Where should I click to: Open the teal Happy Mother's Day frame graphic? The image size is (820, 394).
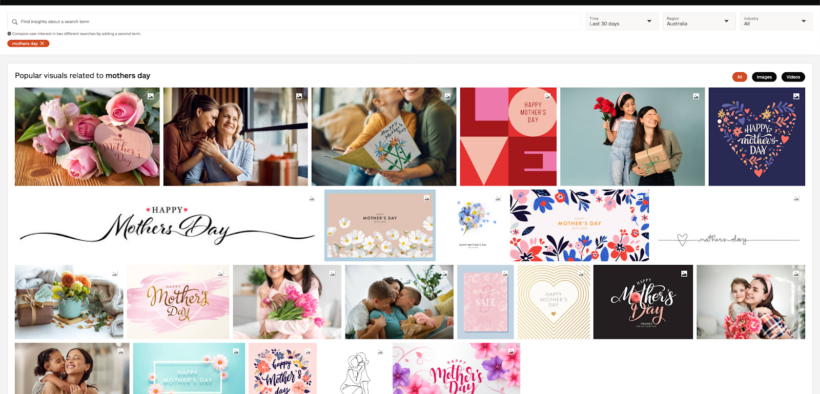189,368
